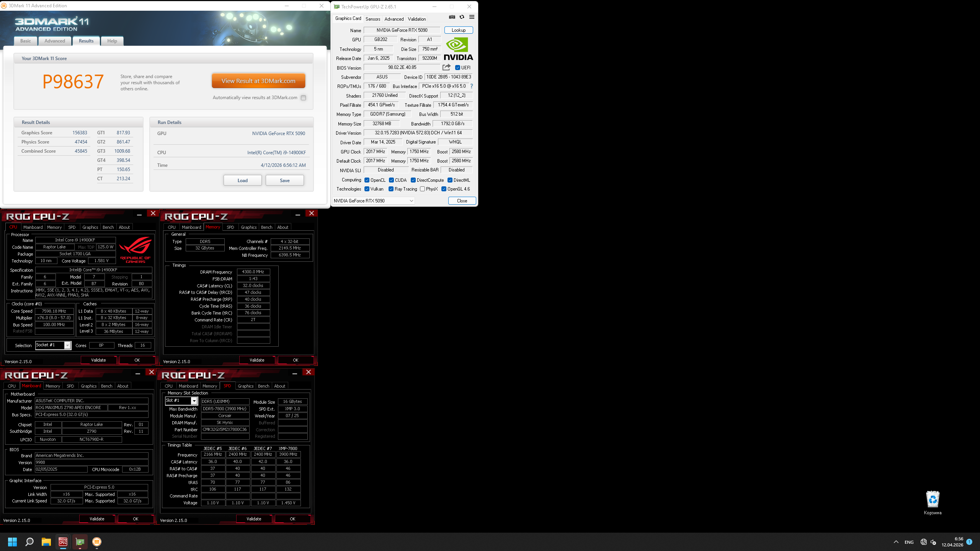Click the Core Speed value 7598.18 MHz
The width and height of the screenshot is (980, 551).
[x=54, y=311]
